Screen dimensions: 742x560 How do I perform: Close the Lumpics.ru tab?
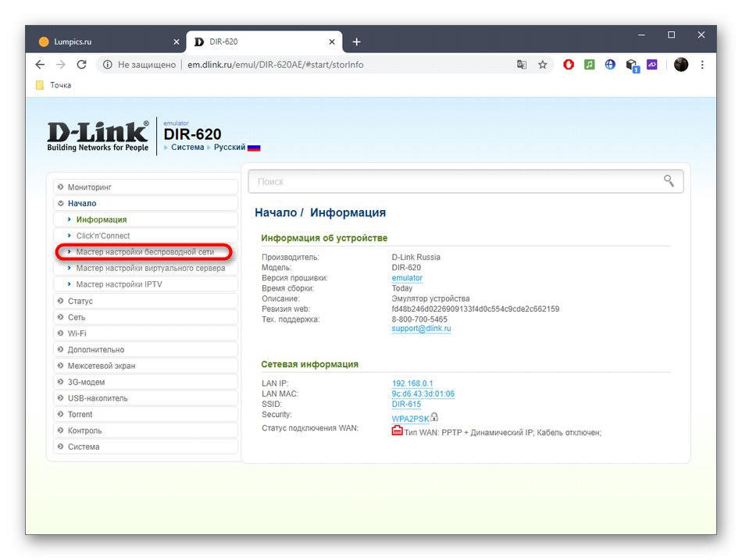pos(176,42)
